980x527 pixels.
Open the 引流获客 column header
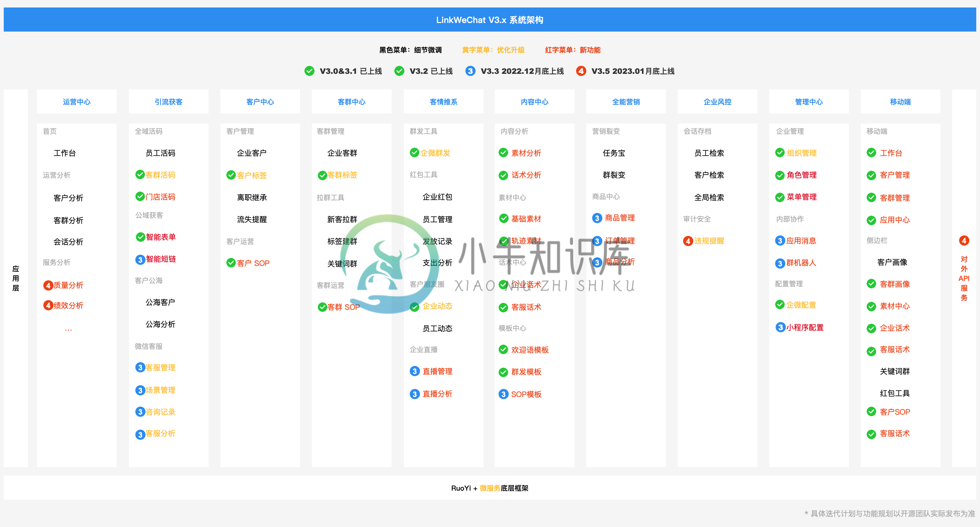(169, 102)
